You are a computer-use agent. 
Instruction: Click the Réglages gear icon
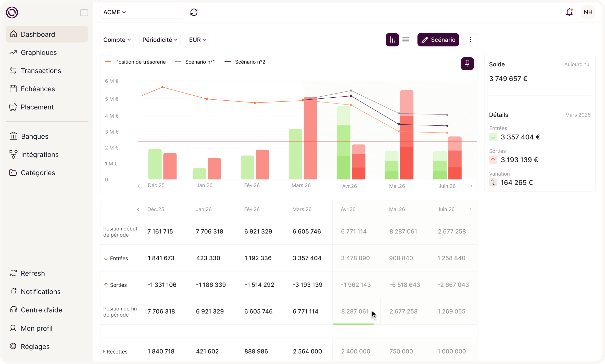pyautogui.click(x=13, y=346)
